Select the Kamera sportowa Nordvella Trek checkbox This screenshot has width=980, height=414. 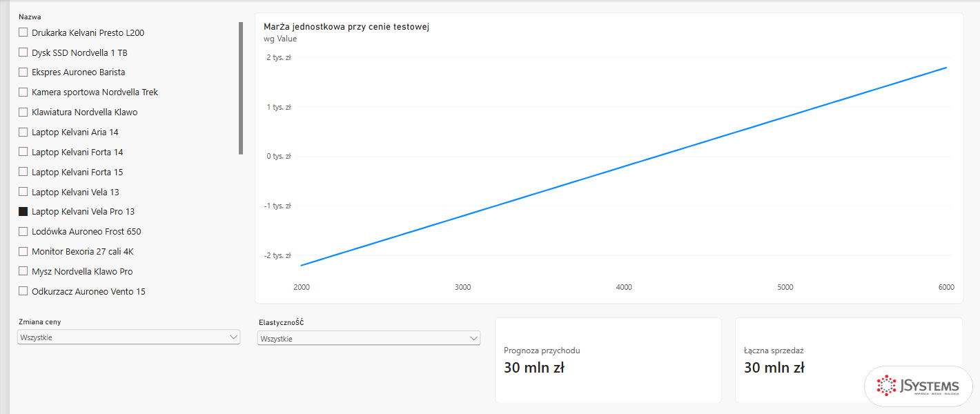(23, 92)
